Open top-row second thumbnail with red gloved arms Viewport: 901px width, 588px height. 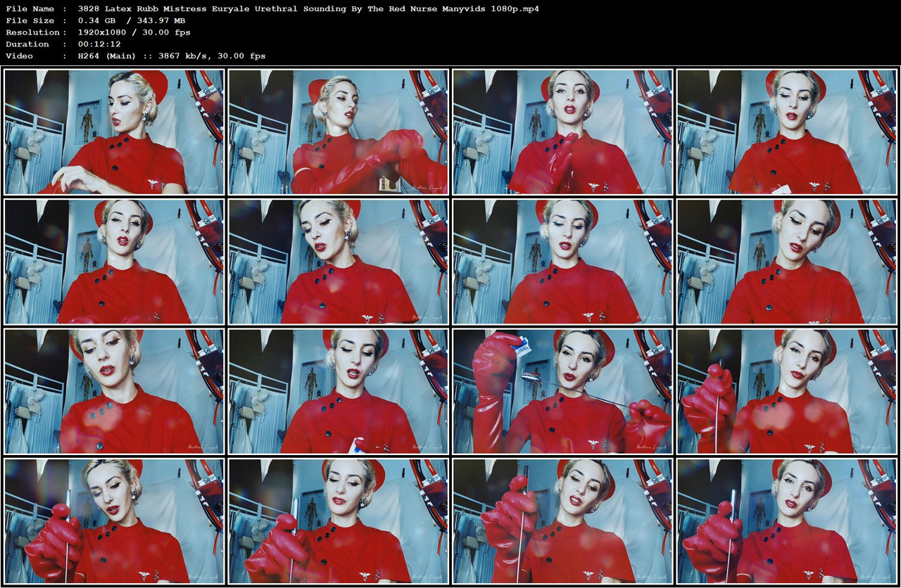pyautogui.click(x=338, y=132)
